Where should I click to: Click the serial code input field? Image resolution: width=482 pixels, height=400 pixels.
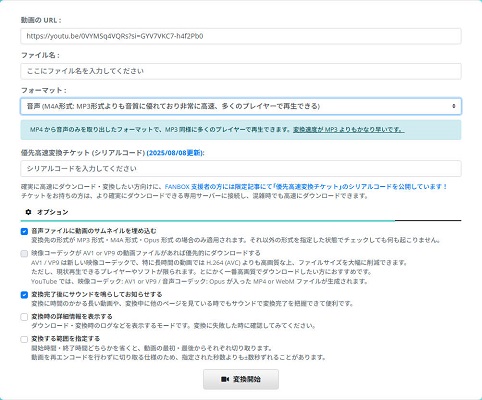click(x=241, y=168)
